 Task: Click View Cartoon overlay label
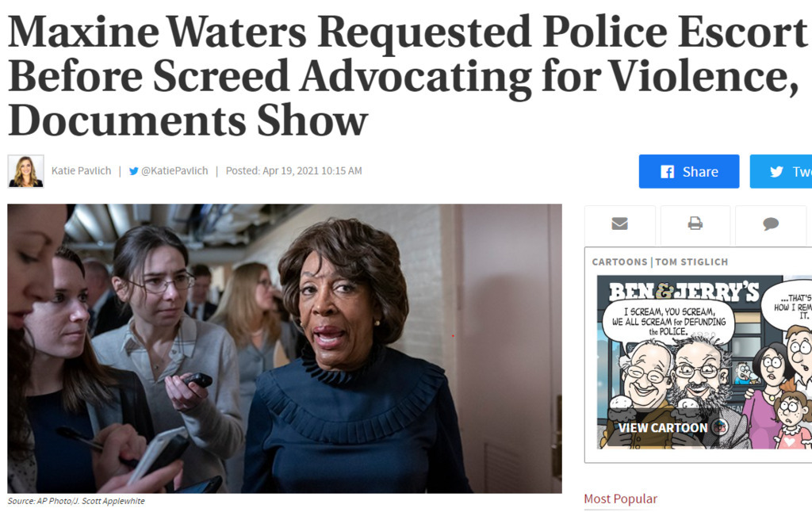pos(663,428)
